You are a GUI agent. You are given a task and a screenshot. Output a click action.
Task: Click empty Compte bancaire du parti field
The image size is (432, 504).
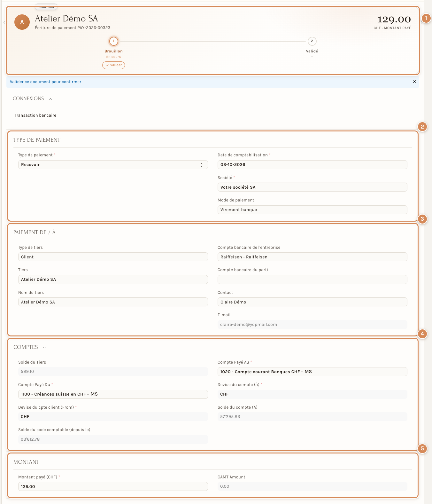pos(312,280)
